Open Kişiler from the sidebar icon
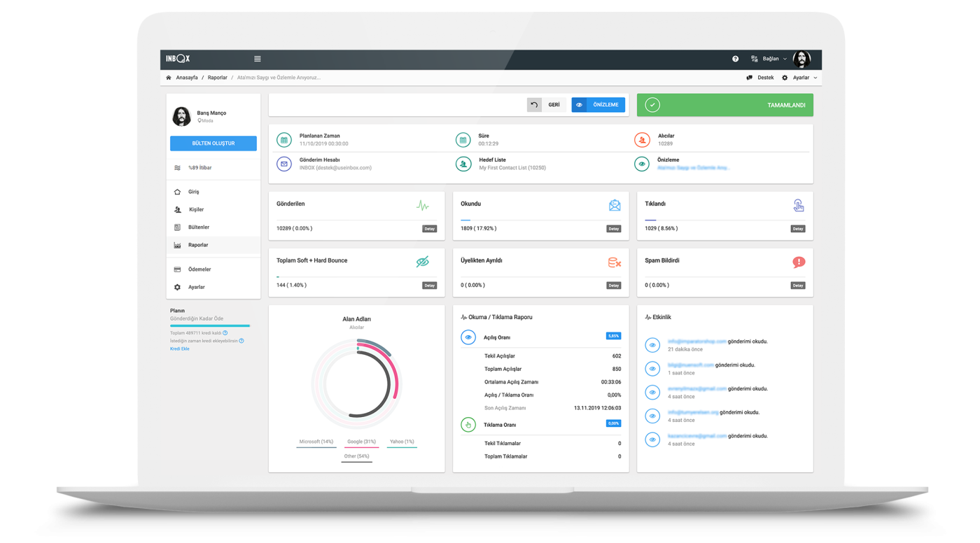 (x=178, y=209)
